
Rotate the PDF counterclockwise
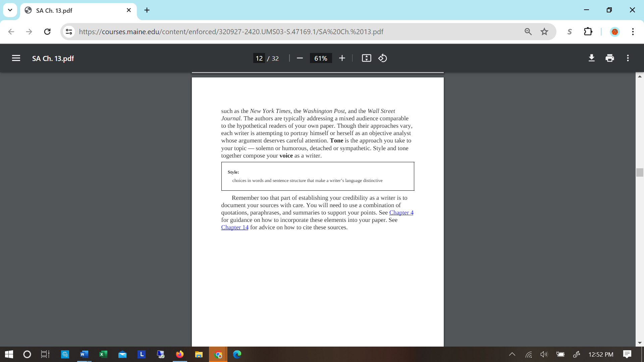point(383,58)
